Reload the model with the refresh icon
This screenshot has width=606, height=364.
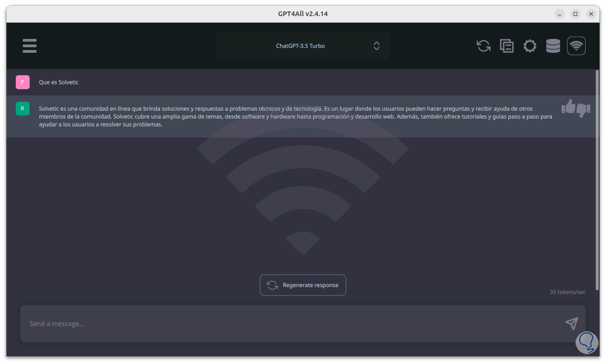484,46
